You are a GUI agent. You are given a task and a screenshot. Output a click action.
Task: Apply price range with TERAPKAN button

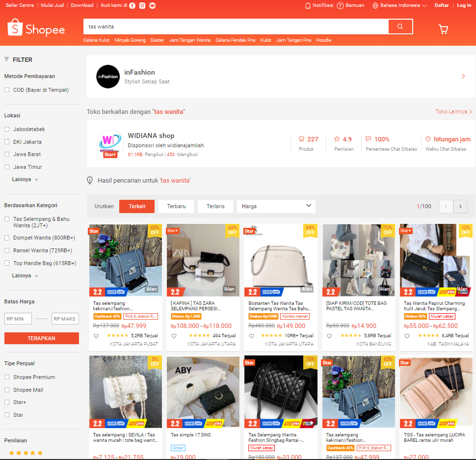[x=42, y=338]
